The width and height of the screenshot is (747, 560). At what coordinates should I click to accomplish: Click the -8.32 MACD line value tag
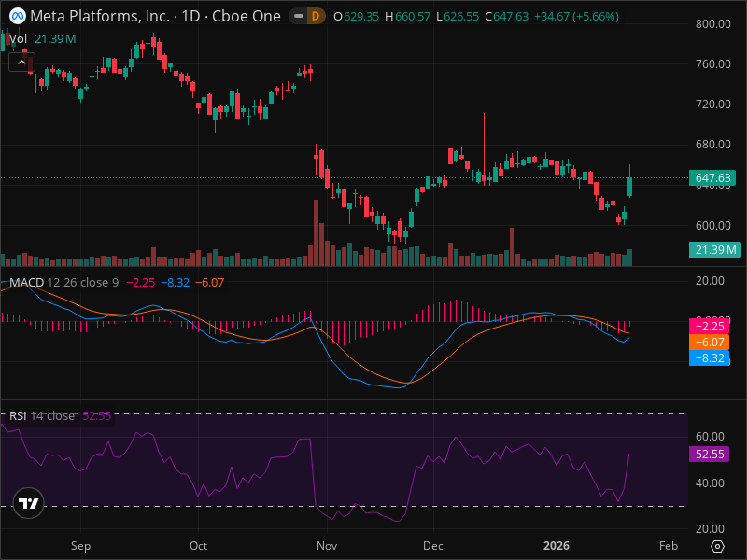coord(709,358)
